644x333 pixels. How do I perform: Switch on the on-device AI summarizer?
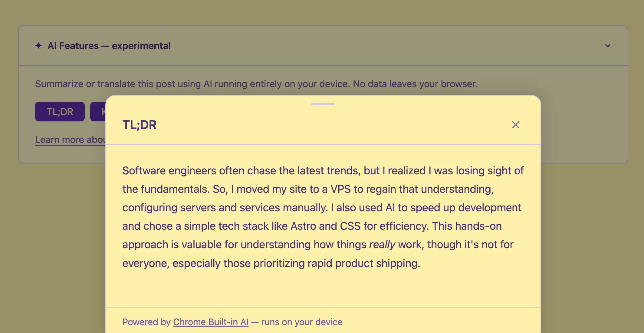click(60, 112)
